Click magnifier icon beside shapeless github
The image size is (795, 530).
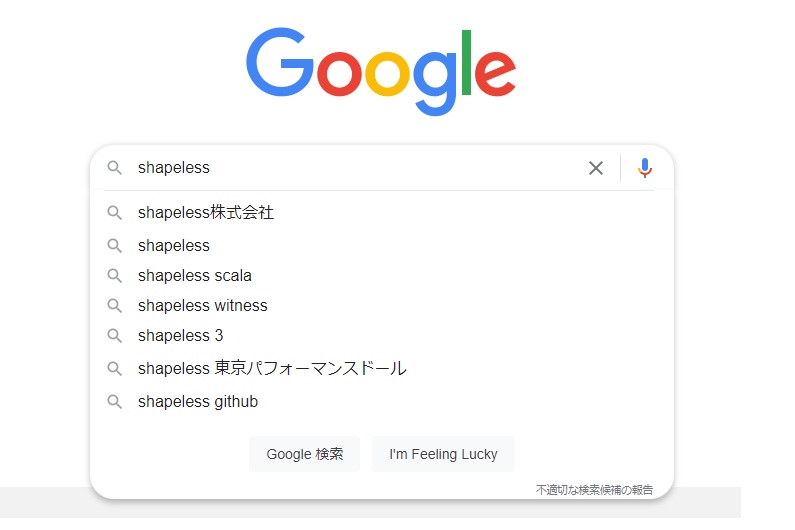coord(115,402)
